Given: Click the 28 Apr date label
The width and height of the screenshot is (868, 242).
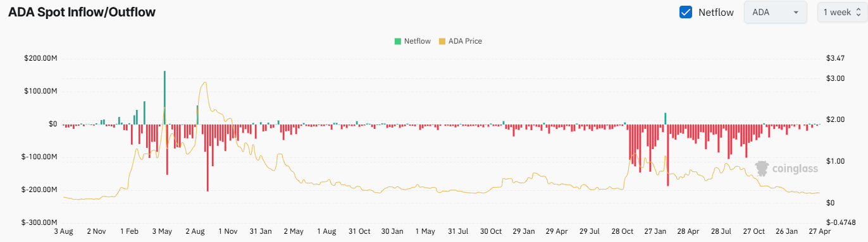Looking at the screenshot, I should 688,232.
